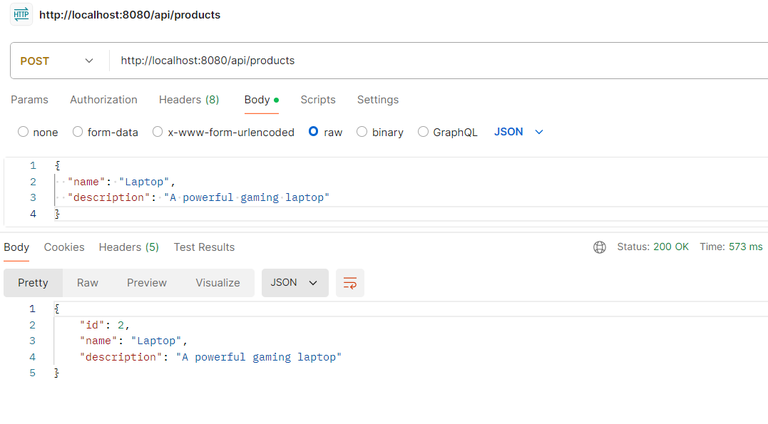Screen dimensions: 768x424
Task: Click the HTTP request icon beside the title
Action: (x=21, y=15)
